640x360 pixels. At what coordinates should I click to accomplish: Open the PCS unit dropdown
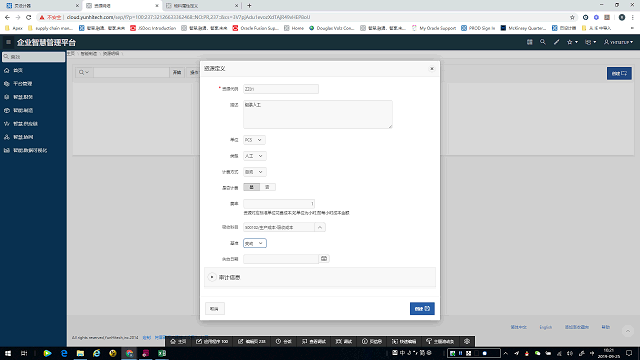click(x=254, y=140)
